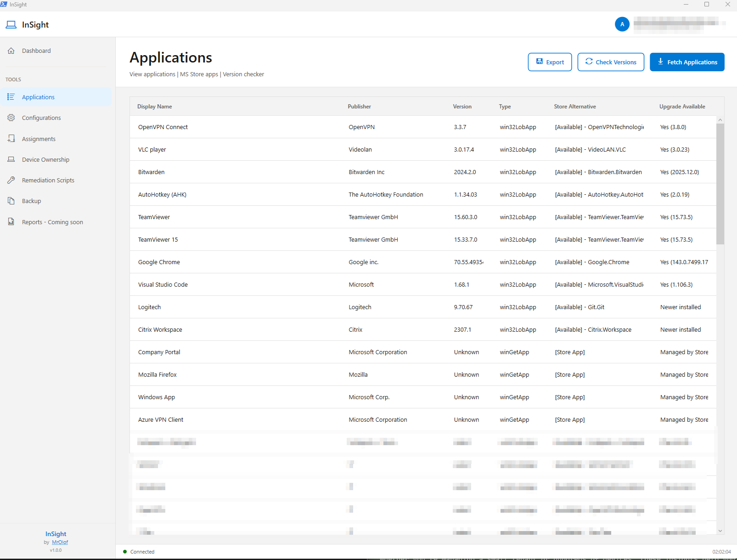Go to Assignments section
Screen dimensions: 737x560
56,139
